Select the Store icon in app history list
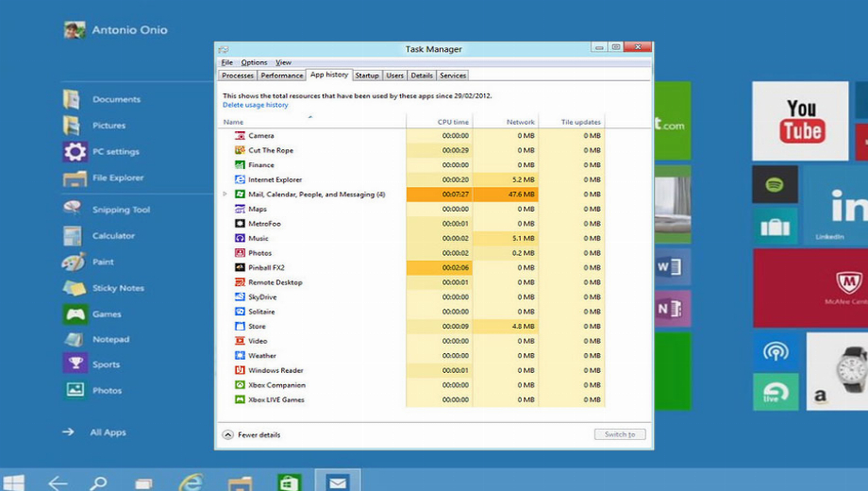868x491 pixels. [x=240, y=327]
